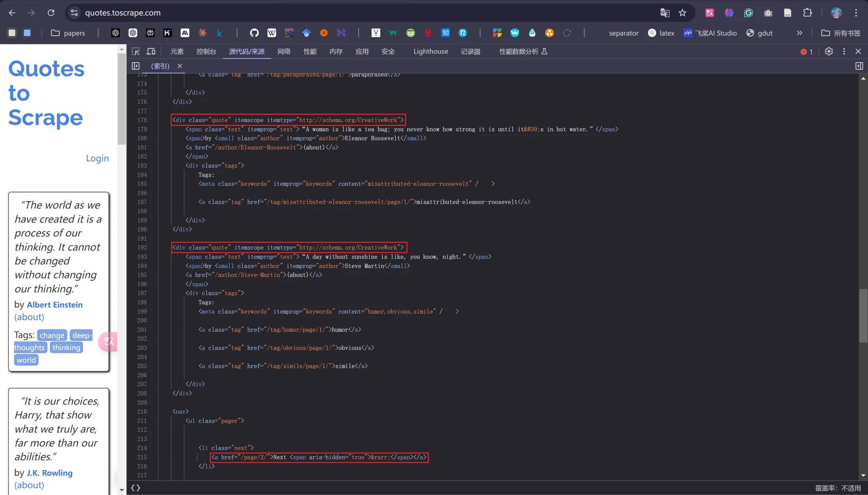
Task: Click the Login link
Action: tap(97, 158)
